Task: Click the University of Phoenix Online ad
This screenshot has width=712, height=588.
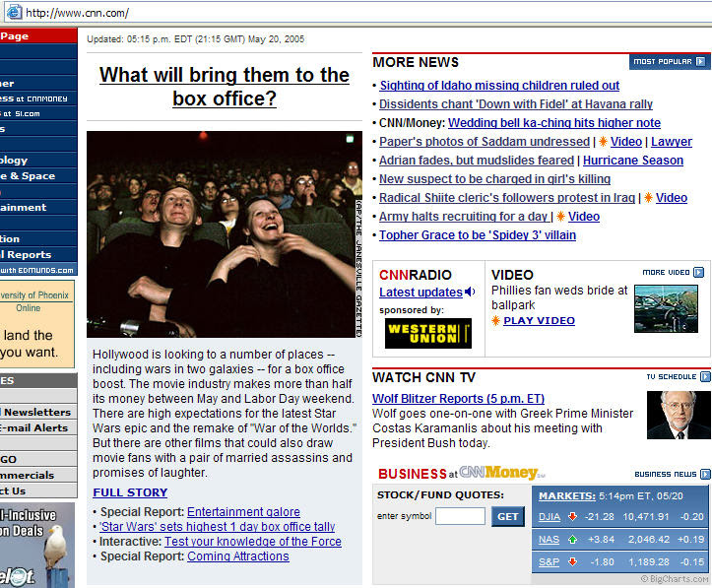Action: [37, 324]
